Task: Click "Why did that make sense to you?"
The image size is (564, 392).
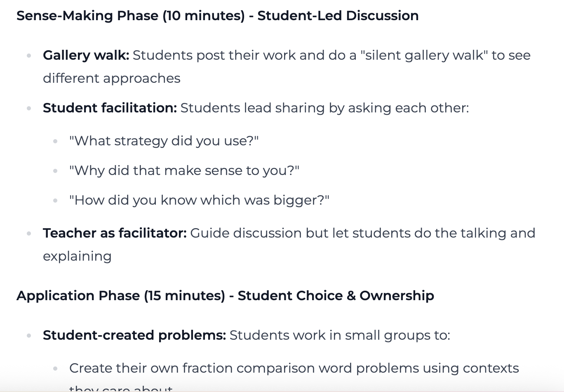Action: 184,170
